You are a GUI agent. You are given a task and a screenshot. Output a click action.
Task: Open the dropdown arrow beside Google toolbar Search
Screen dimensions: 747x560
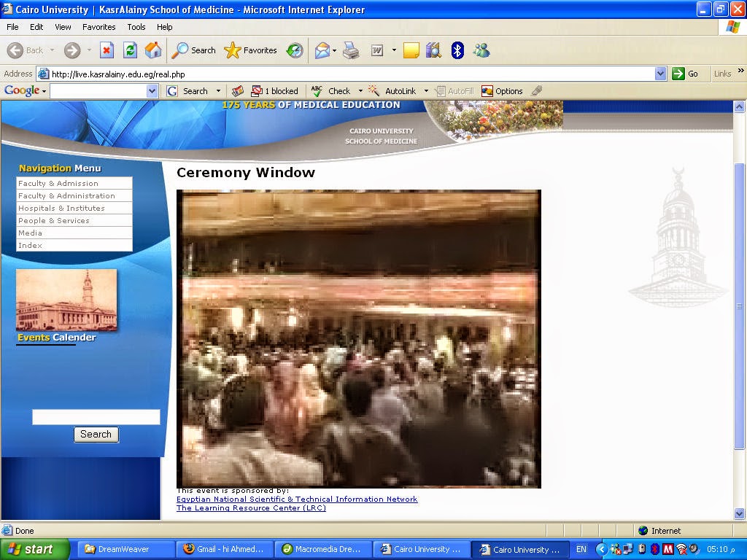click(x=218, y=91)
